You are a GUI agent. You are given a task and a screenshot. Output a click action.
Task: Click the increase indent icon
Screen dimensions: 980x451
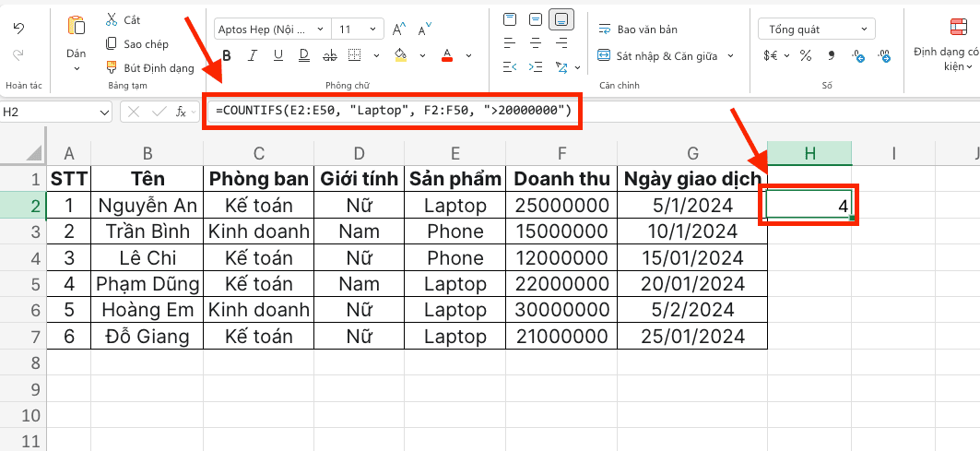pyautogui.click(x=536, y=67)
